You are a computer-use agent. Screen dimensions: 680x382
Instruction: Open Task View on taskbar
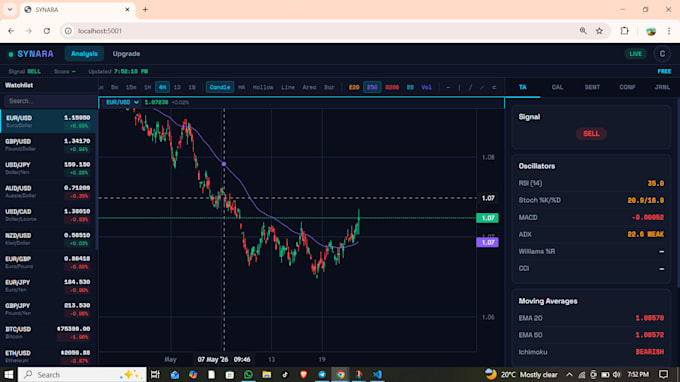click(155, 374)
